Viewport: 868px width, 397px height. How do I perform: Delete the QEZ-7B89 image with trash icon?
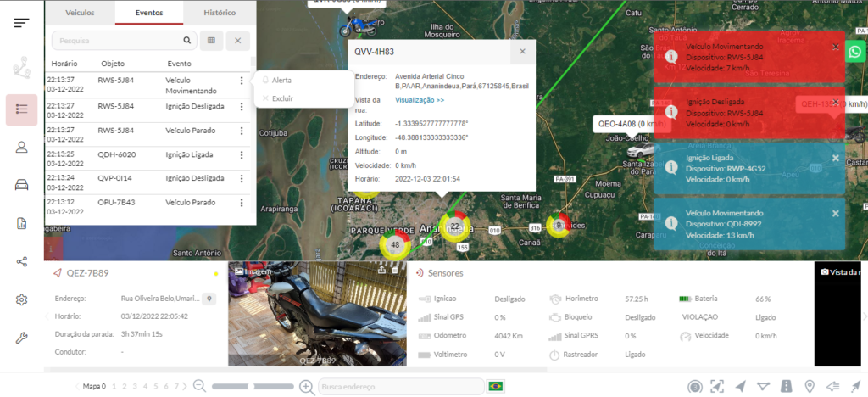[x=397, y=271]
